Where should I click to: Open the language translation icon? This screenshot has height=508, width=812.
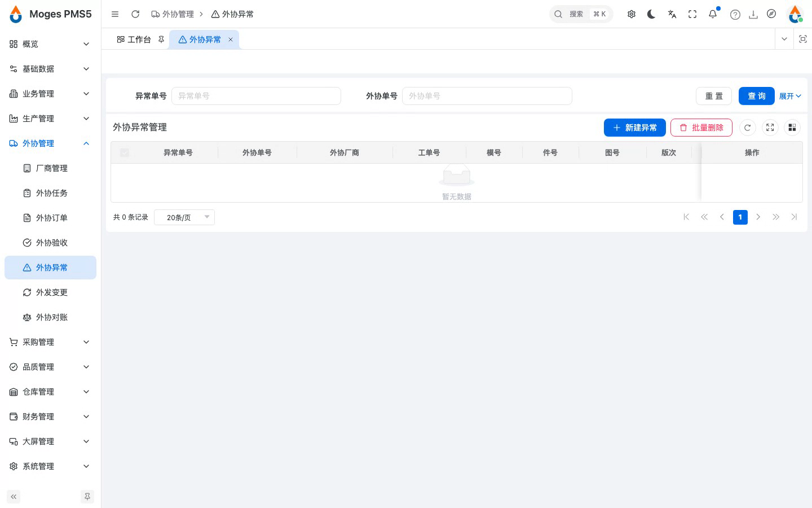[672, 14]
